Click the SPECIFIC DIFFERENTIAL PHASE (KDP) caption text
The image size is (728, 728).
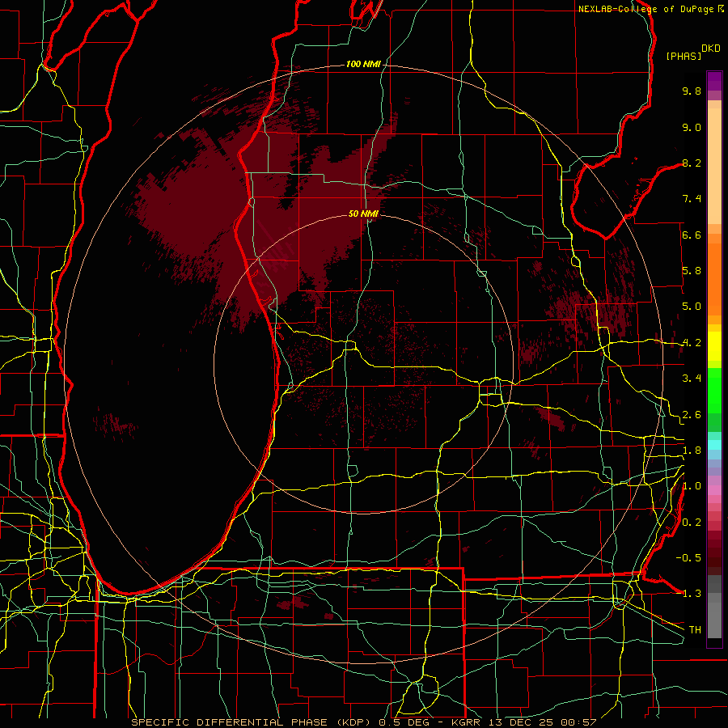point(252,722)
